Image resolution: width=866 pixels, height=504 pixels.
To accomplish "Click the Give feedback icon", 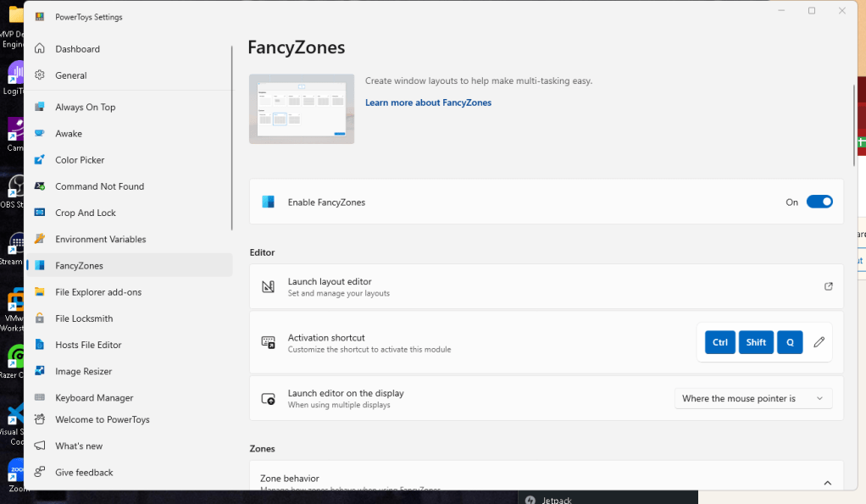I will click(x=40, y=473).
